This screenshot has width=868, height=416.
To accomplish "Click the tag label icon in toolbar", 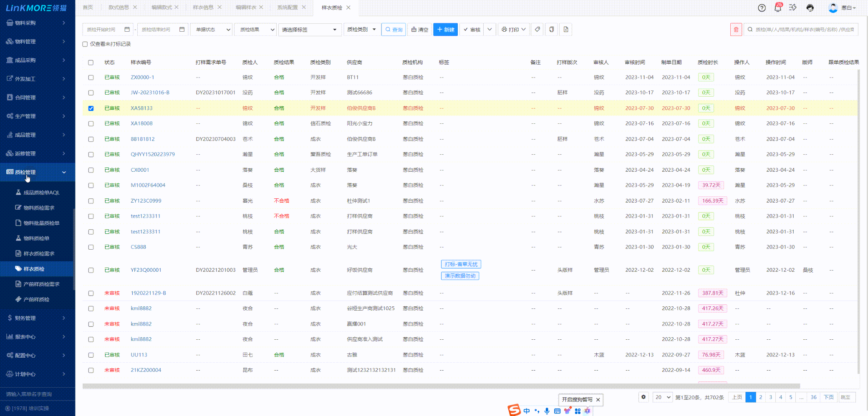I will click(x=537, y=30).
